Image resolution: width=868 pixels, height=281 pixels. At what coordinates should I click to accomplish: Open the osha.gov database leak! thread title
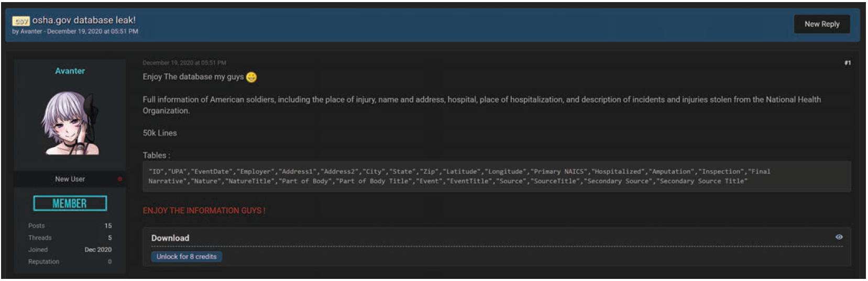[x=84, y=20]
